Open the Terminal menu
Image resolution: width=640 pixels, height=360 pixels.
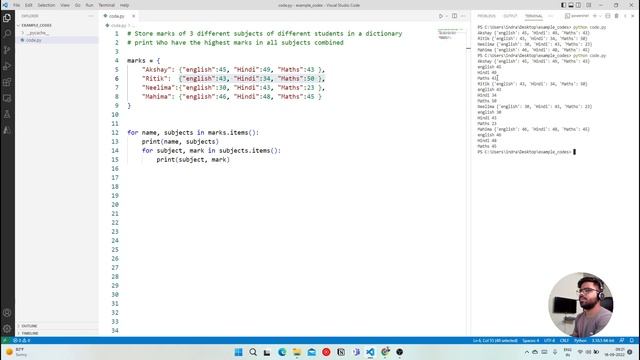[107, 5]
